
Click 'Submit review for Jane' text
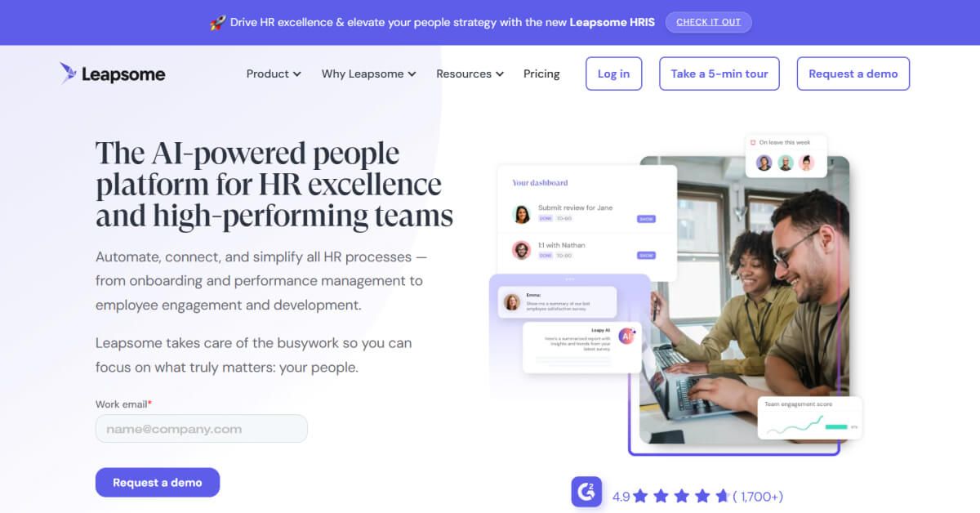(x=575, y=207)
